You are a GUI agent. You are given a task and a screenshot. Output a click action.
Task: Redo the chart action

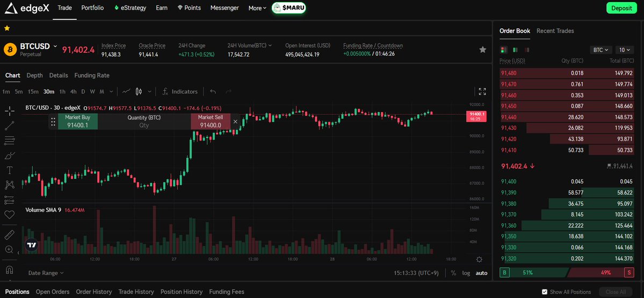pyautogui.click(x=229, y=91)
